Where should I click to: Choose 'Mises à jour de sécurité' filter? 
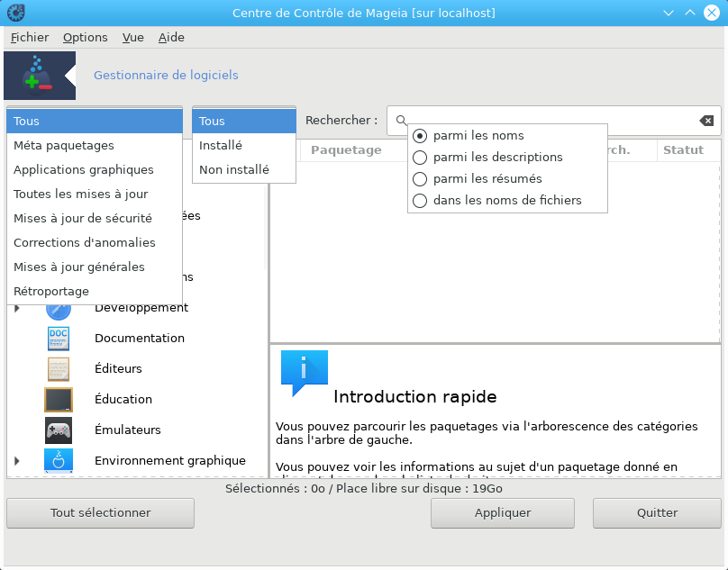95,218
